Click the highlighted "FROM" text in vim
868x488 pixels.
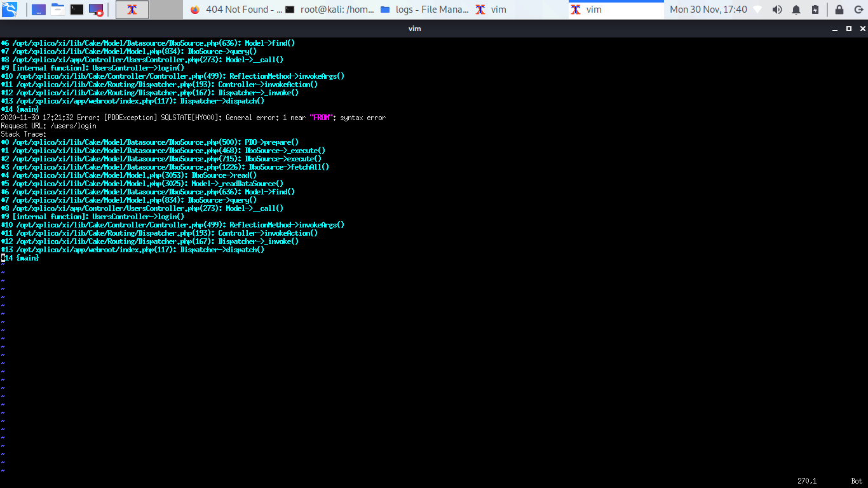pos(322,118)
